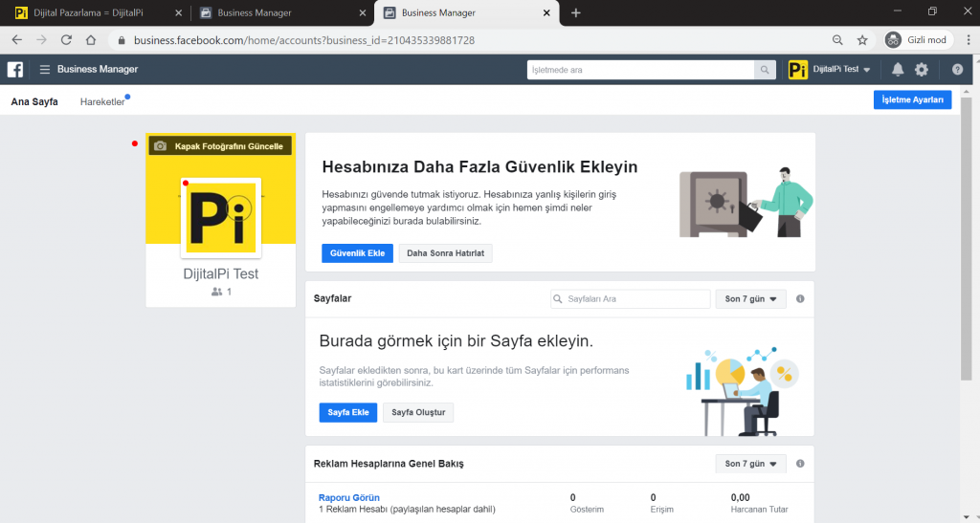Click info icon in Reklam Hesaplarına Genel Bakış
Viewport: 980px width, 523px height.
pyautogui.click(x=800, y=464)
